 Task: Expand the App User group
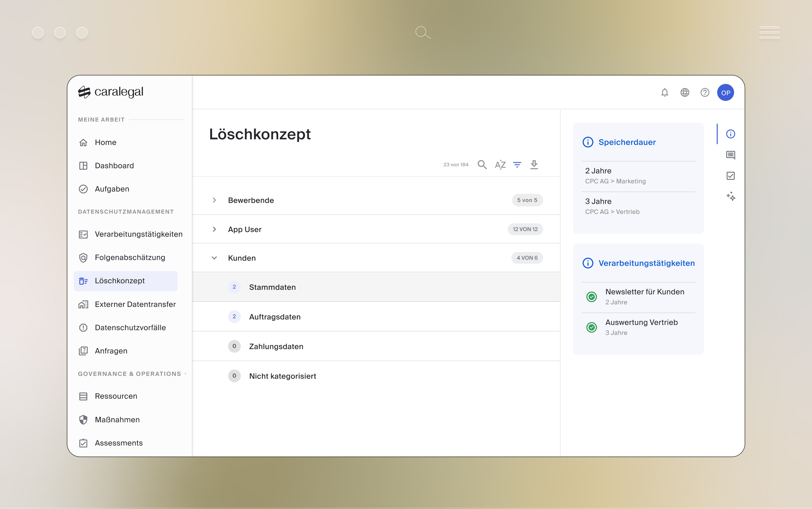click(214, 229)
